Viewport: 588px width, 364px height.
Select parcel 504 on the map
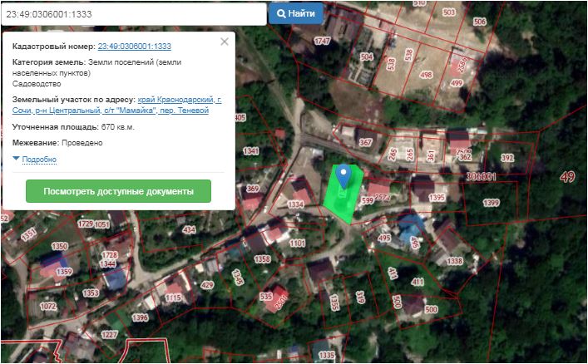367,57
